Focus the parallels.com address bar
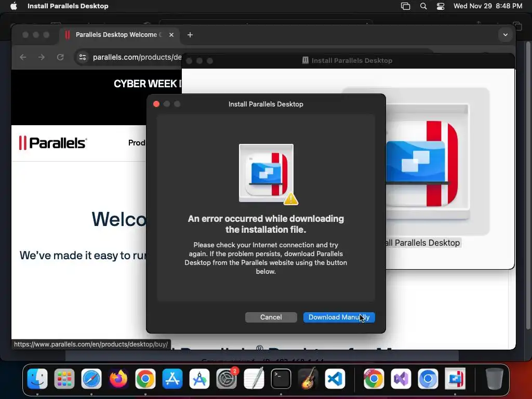 pyautogui.click(x=137, y=57)
